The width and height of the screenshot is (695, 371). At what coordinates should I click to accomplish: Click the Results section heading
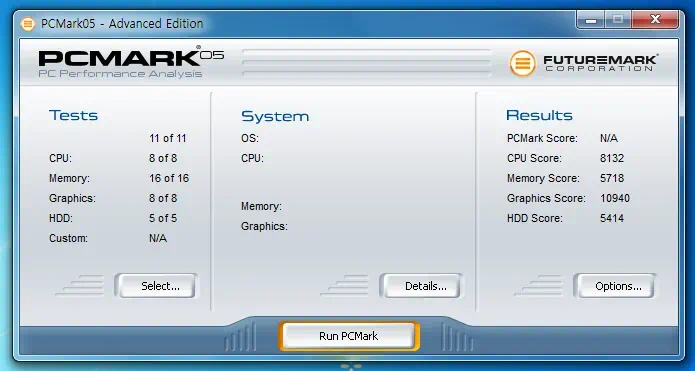coord(539,115)
